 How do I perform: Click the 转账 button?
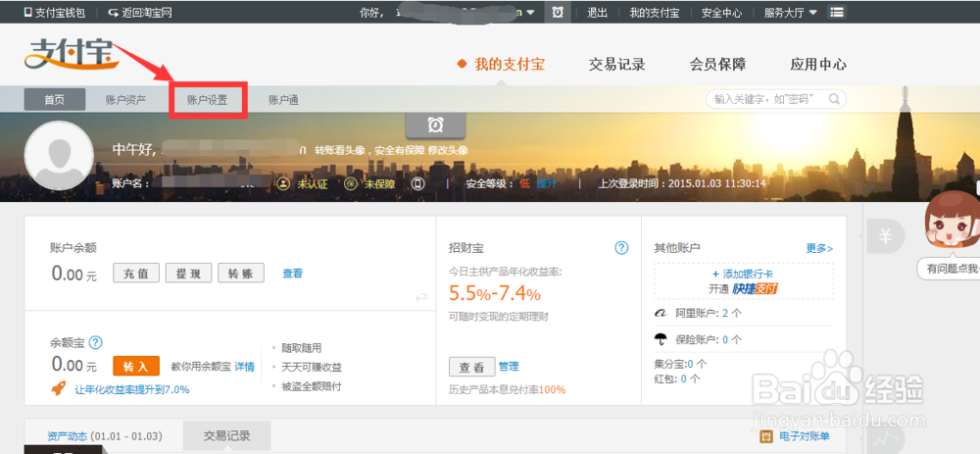(x=241, y=274)
